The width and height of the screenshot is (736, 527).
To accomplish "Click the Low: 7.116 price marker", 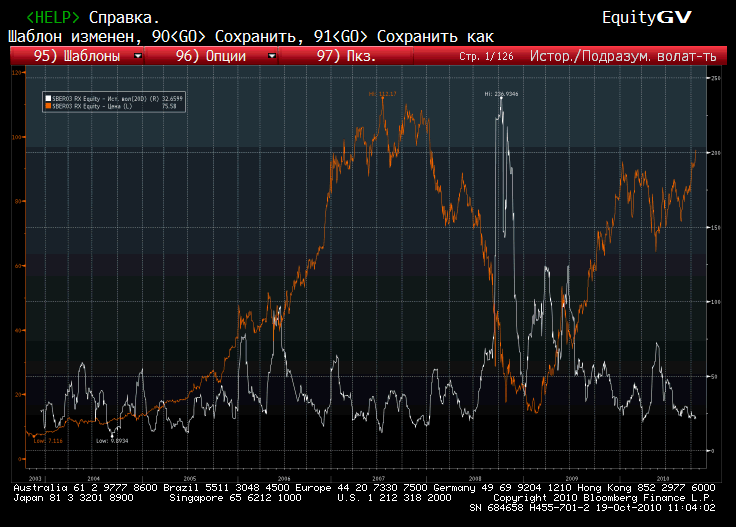I will coord(48,441).
